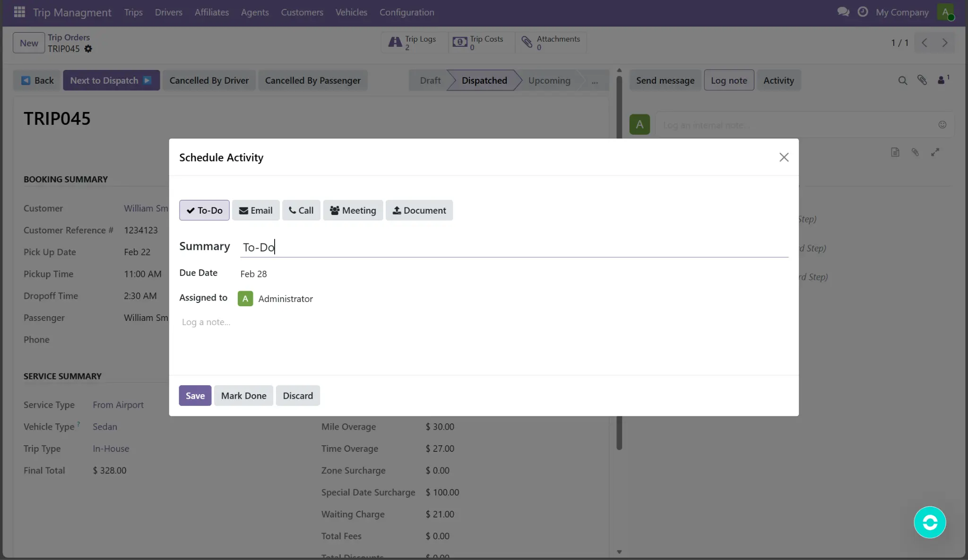Image resolution: width=968 pixels, height=560 pixels.
Task: Click Log note in chatter
Action: point(729,81)
